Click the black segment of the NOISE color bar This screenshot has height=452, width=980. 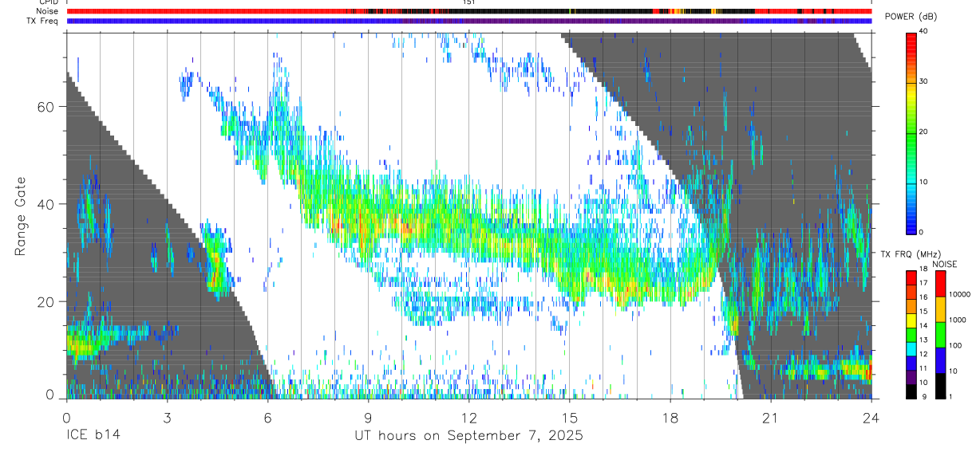coord(941,386)
